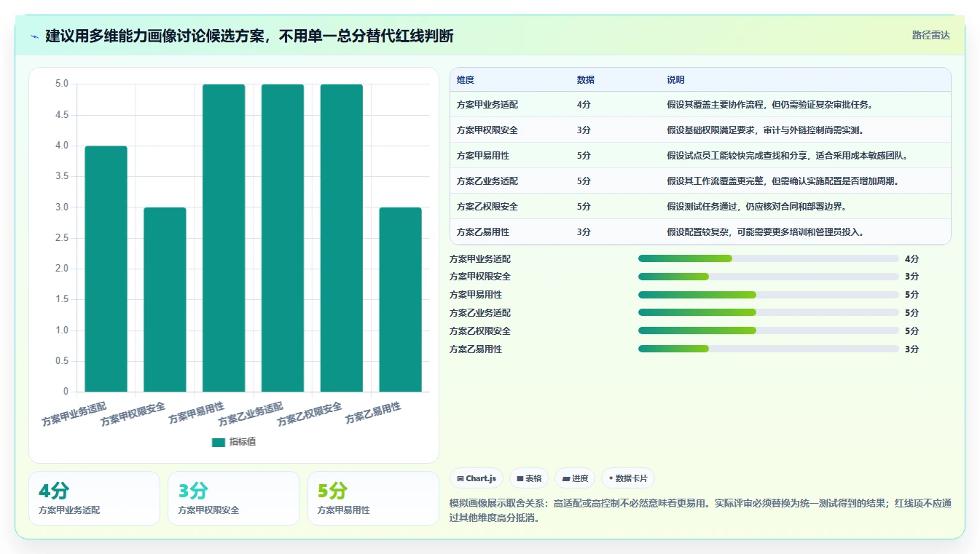
Task: Click the 方案乙权限安全 bar in chart
Action: pyautogui.click(x=342, y=238)
